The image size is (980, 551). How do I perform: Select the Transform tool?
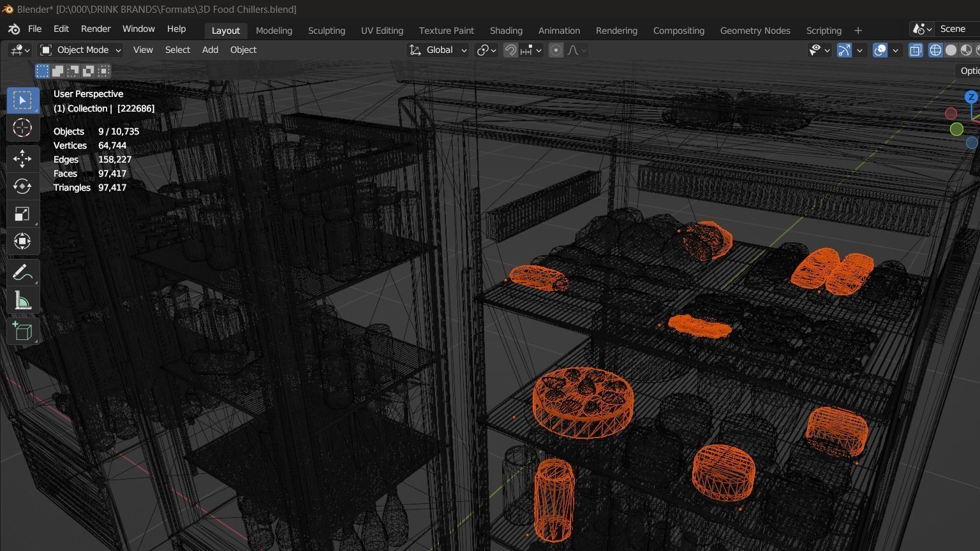pos(22,241)
